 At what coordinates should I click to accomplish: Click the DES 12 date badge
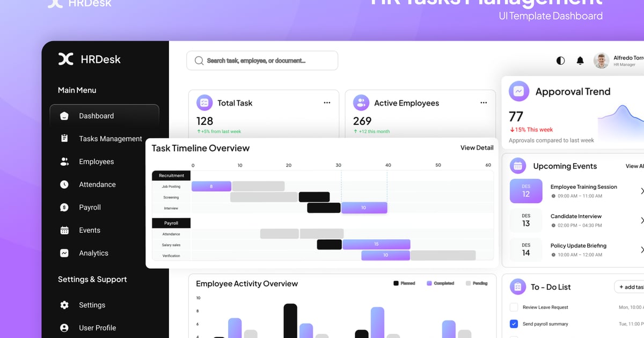pyautogui.click(x=526, y=191)
